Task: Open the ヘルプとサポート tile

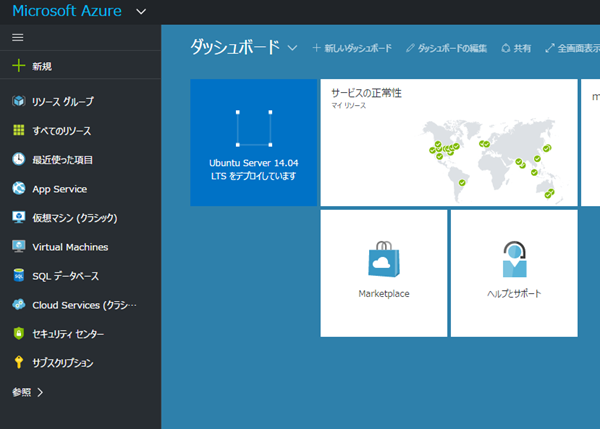Action: (x=514, y=273)
